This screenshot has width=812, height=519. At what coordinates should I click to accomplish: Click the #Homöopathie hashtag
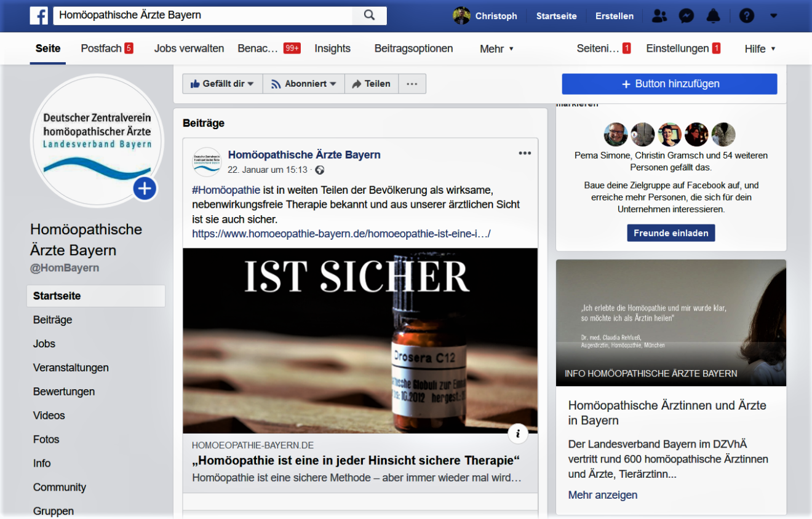(226, 190)
